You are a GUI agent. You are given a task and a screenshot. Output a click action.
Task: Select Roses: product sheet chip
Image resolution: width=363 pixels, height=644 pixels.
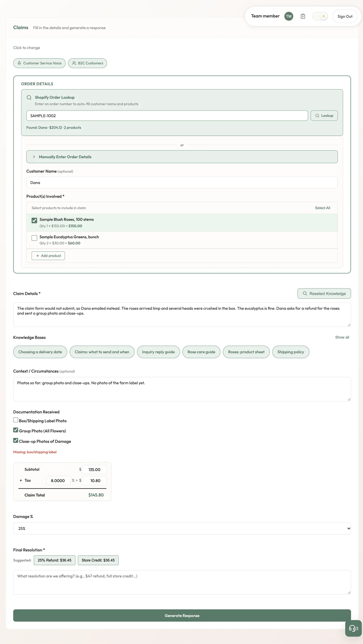click(246, 352)
